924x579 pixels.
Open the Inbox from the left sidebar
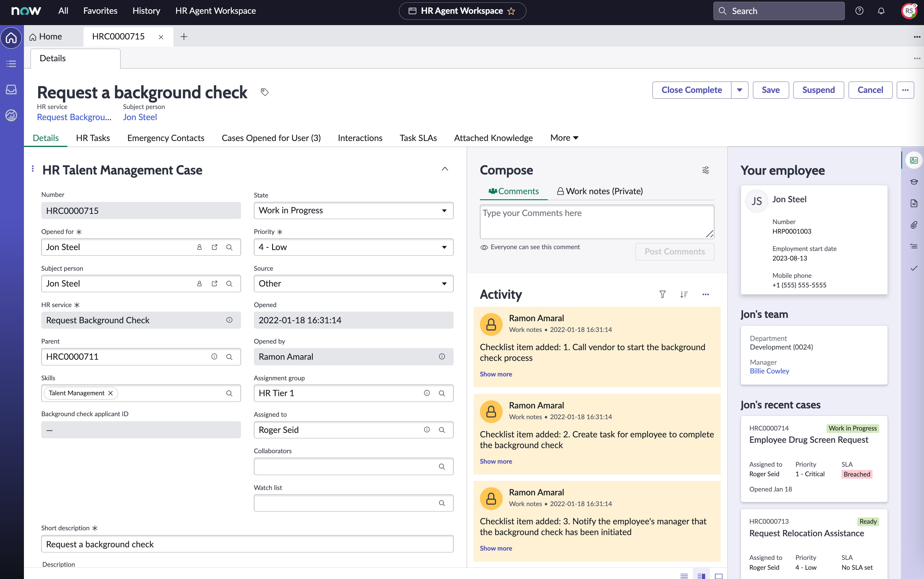tap(11, 90)
